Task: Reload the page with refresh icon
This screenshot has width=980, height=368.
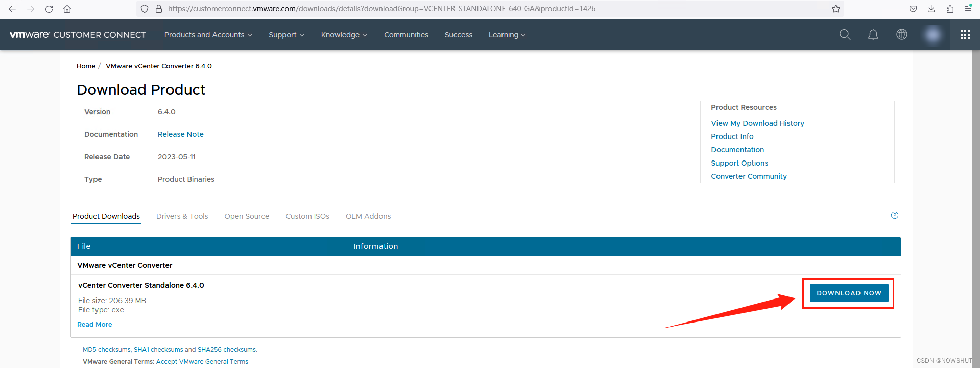Action: (49, 9)
